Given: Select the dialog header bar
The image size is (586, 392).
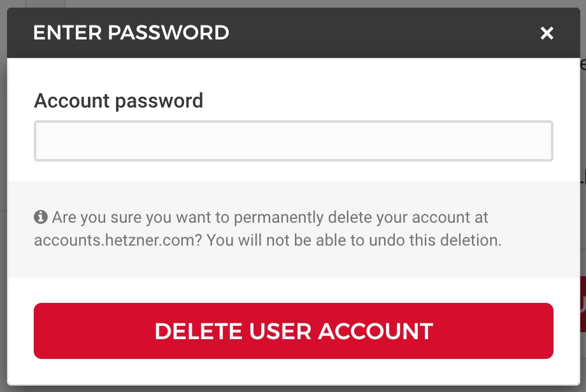Looking at the screenshot, I should 293,32.
